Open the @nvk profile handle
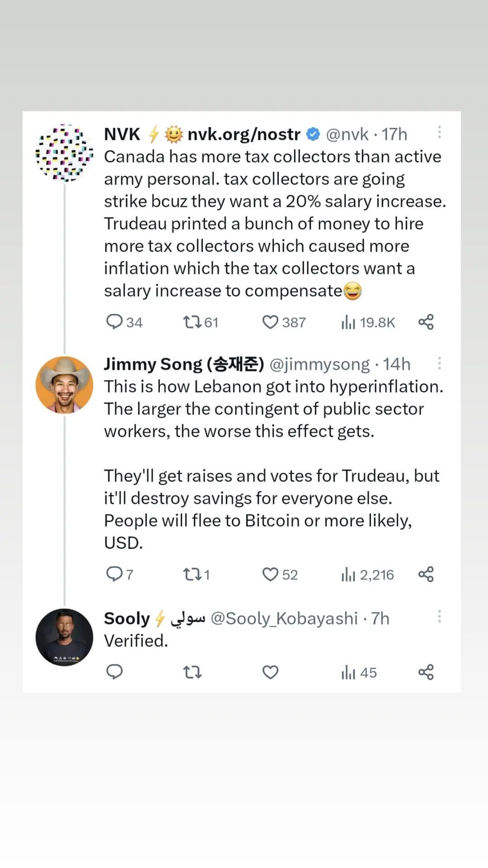 (347, 134)
